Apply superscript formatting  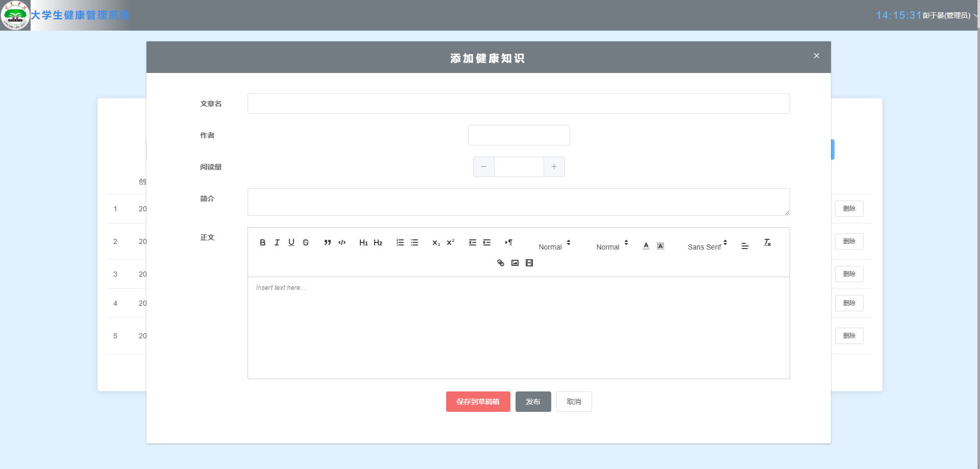click(451, 242)
